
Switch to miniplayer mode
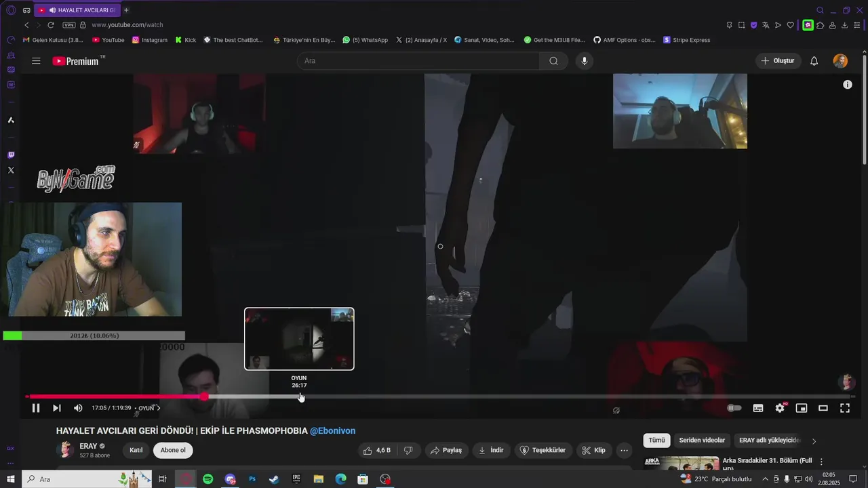(802, 408)
